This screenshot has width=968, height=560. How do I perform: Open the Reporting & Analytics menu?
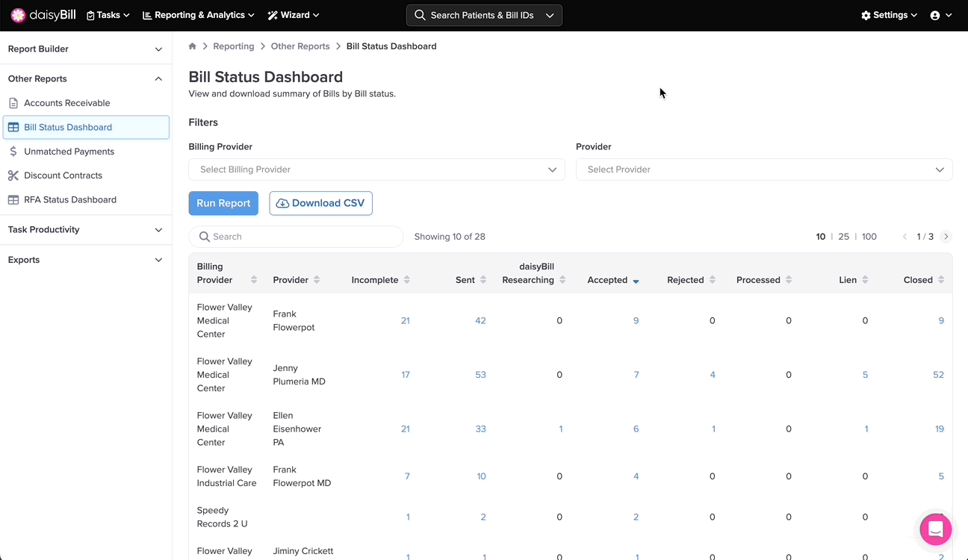[x=199, y=15]
